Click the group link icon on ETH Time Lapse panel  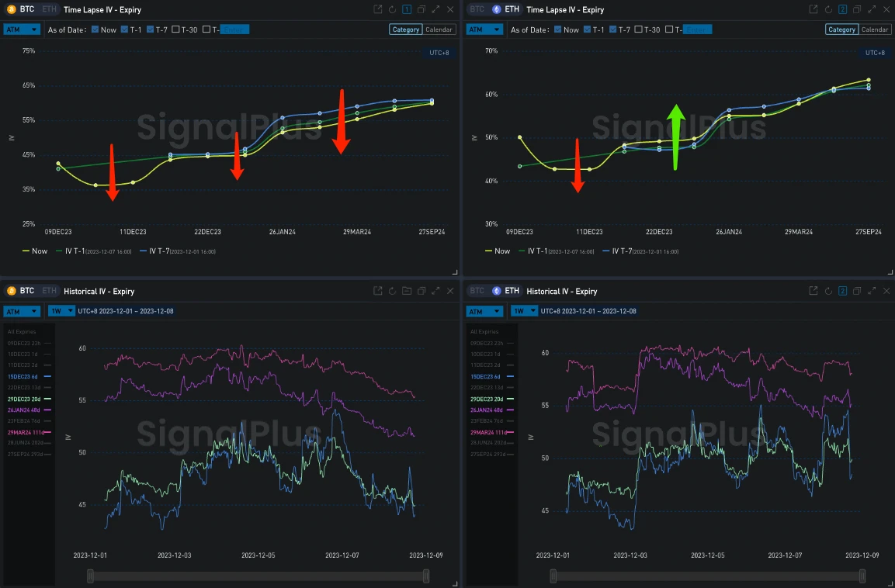tap(842, 9)
